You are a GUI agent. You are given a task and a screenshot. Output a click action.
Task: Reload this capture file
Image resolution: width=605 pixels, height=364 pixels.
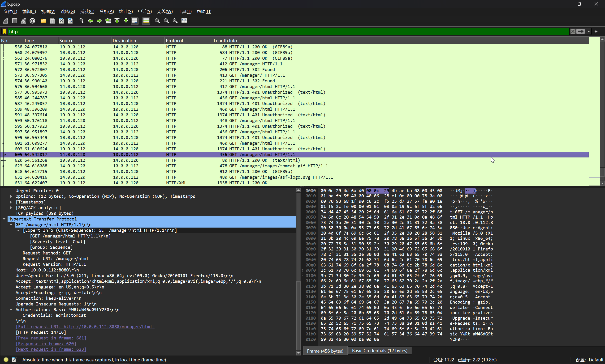point(70,21)
